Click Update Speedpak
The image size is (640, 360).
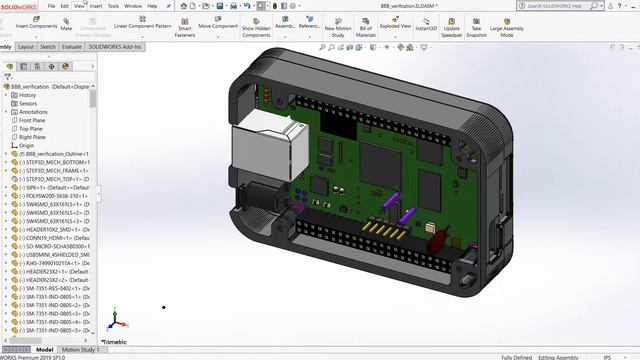tap(451, 28)
